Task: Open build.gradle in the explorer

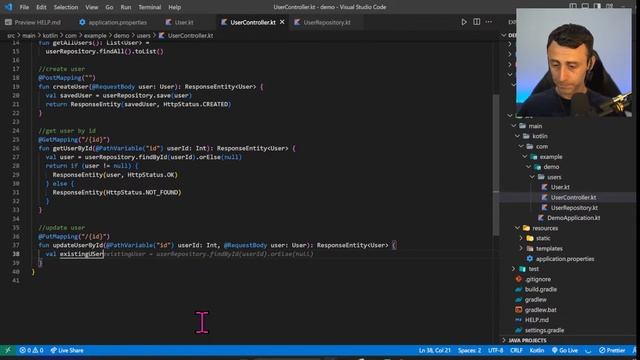Action: point(540,289)
